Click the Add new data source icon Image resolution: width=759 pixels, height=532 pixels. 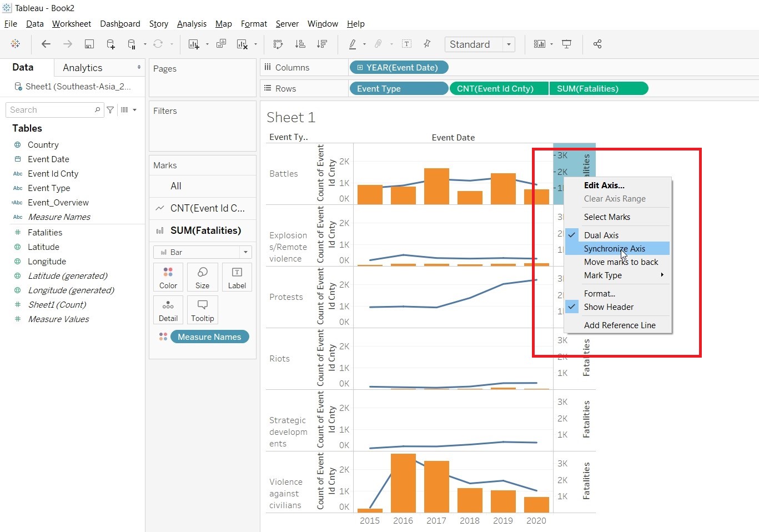point(110,44)
